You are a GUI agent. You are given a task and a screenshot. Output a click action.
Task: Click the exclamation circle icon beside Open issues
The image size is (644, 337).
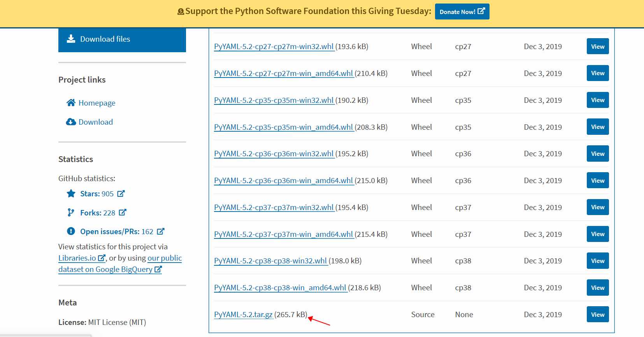[71, 231]
